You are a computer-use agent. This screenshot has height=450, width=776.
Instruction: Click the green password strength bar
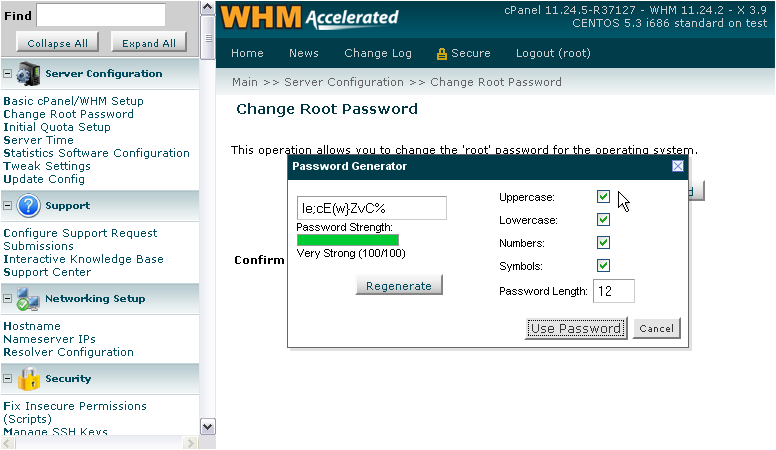pos(347,240)
